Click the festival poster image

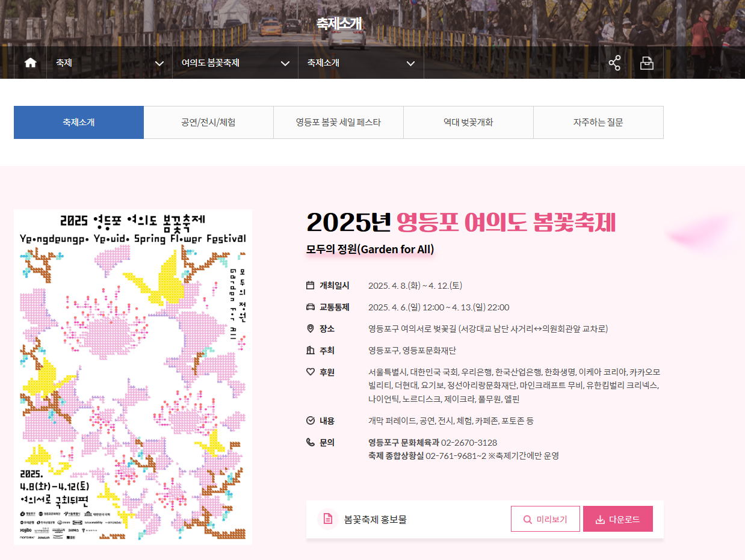(x=133, y=377)
